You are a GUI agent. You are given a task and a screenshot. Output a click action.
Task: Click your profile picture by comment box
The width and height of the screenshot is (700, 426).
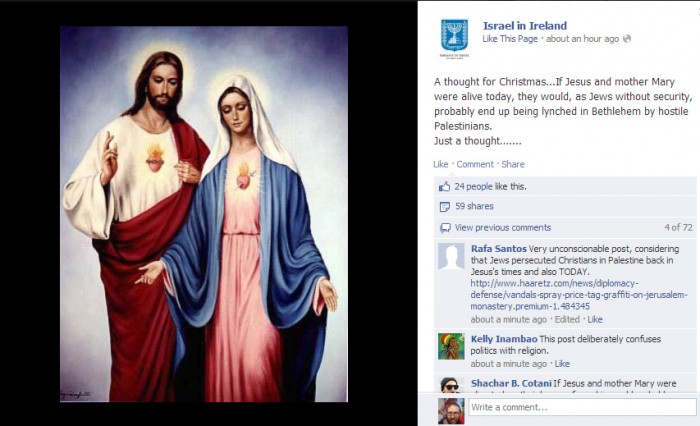pyautogui.click(x=451, y=411)
